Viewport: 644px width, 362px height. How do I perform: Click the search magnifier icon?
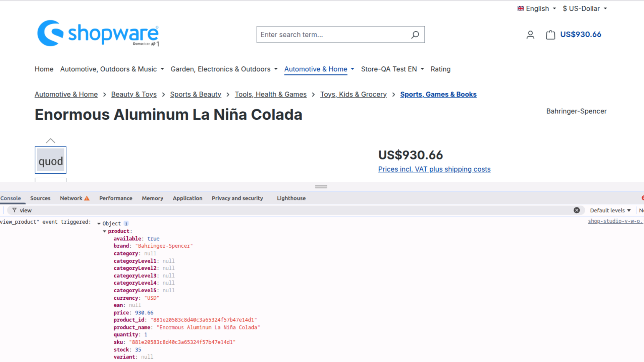tap(415, 35)
